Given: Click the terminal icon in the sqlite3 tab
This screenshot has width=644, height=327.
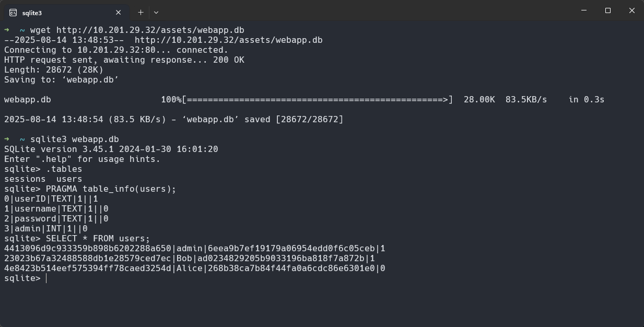Looking at the screenshot, I should (x=13, y=13).
